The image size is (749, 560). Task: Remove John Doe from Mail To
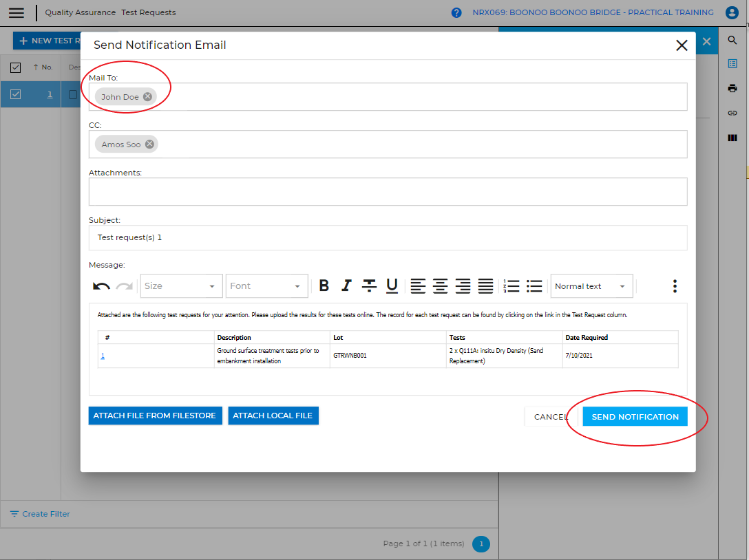tap(147, 97)
